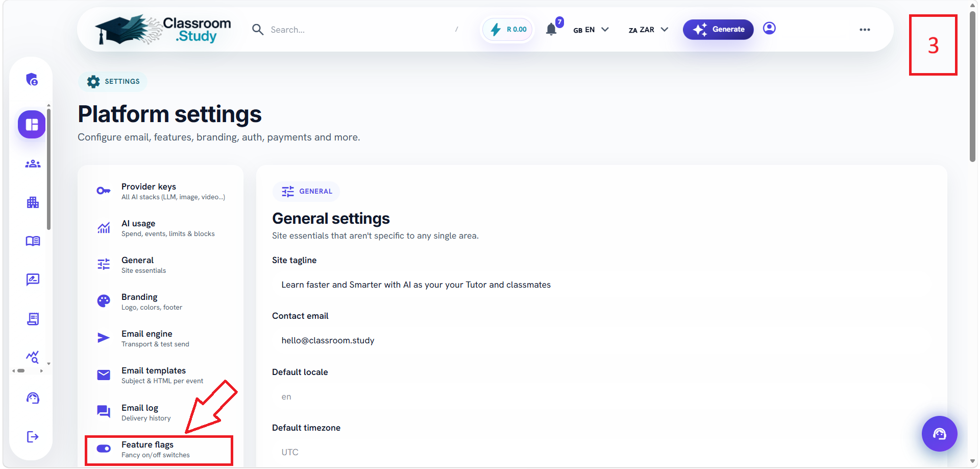980x469 pixels.
Task: Click the floating support chat button
Action: (939, 434)
